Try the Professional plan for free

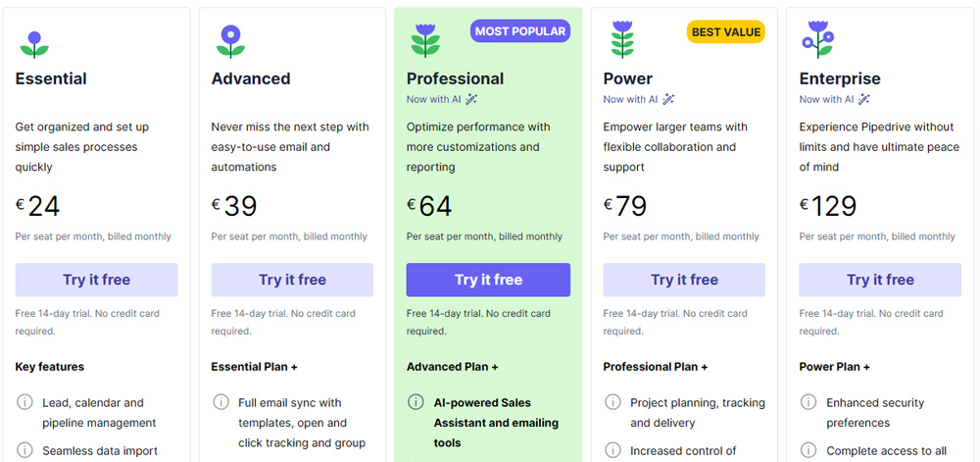coord(488,280)
